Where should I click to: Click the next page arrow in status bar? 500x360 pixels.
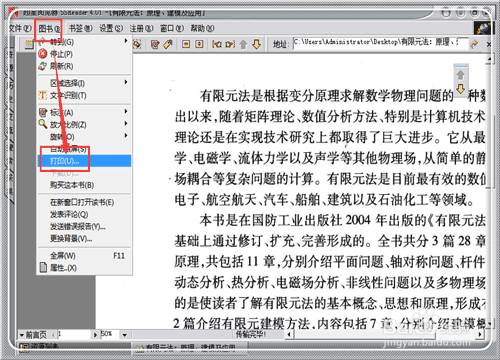coord(95,334)
